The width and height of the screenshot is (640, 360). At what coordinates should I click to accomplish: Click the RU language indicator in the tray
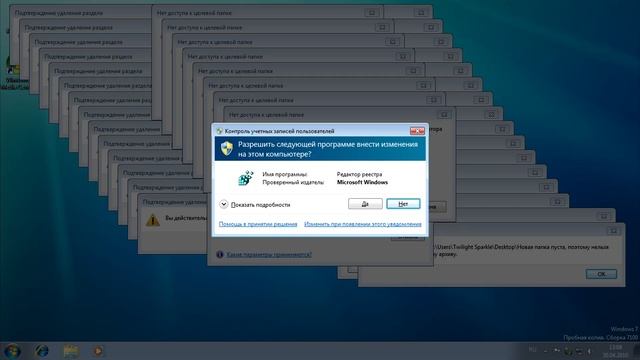click(x=533, y=350)
